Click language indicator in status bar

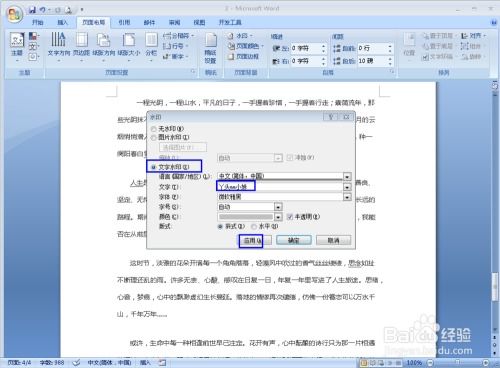(109, 363)
